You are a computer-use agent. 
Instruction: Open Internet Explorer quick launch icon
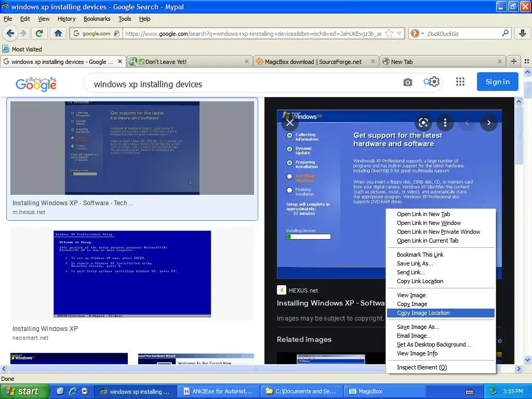72,391
